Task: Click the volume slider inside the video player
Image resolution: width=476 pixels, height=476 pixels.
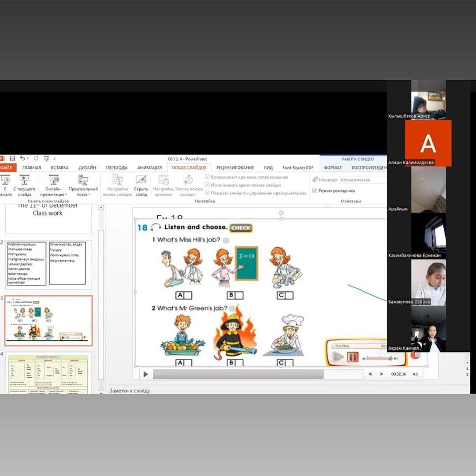Action: 380,358
